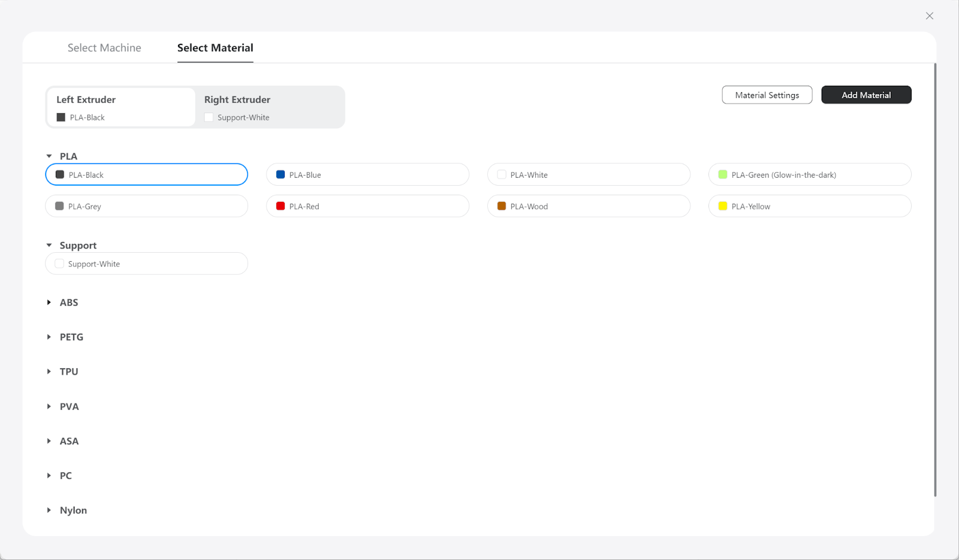Screen dimensions: 959x560
Task: Choose the PLA-Wood brown swatch
Action: (x=502, y=207)
